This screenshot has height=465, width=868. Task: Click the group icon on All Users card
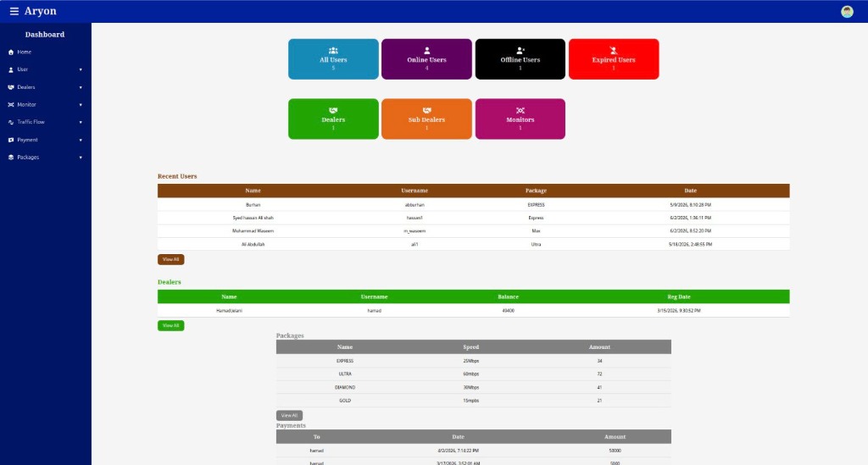tap(333, 50)
